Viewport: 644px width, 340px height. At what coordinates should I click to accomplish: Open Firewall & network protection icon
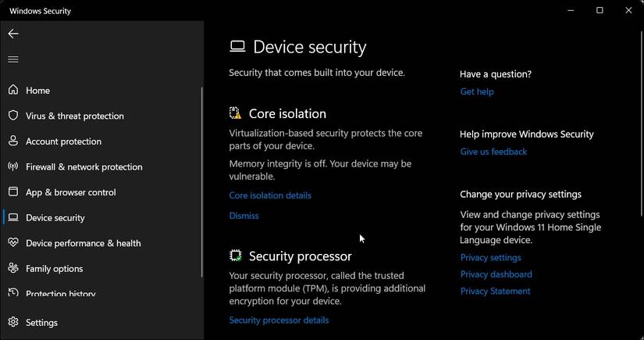point(13,166)
